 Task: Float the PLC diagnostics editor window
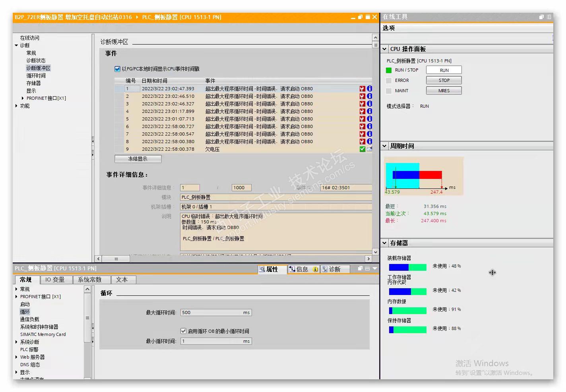click(x=360, y=17)
